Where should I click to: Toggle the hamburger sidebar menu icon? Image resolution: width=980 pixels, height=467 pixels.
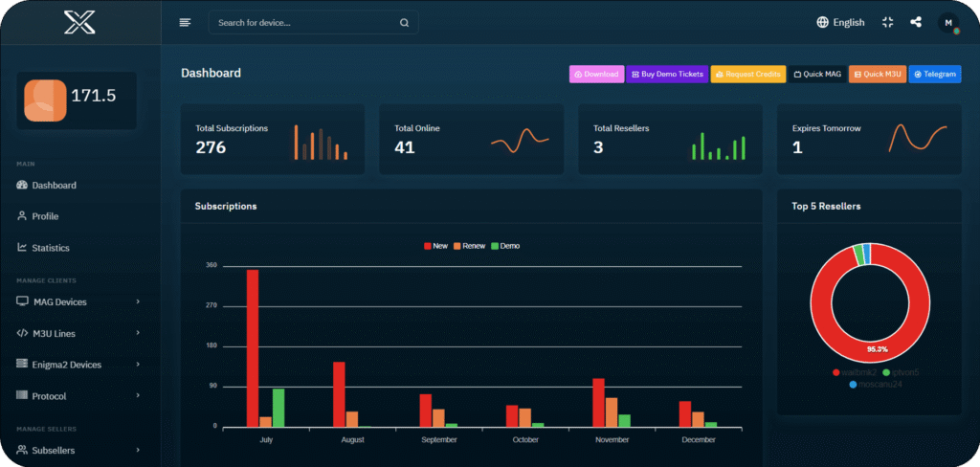coord(185,23)
